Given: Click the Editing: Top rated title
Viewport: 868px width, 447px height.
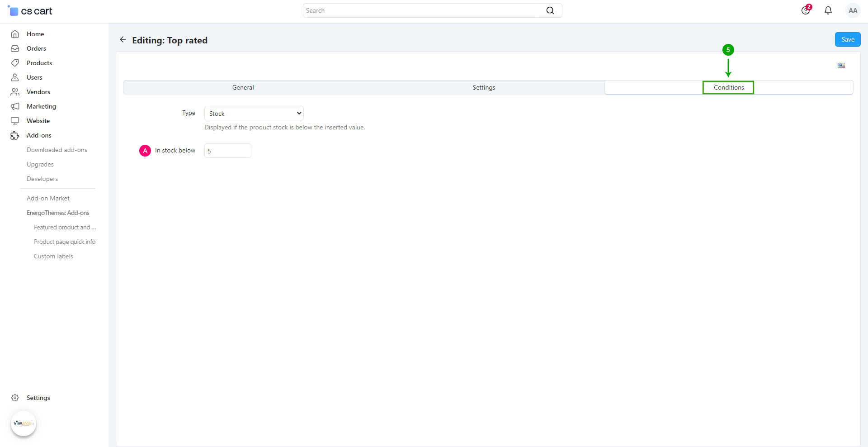Looking at the screenshot, I should (x=170, y=40).
